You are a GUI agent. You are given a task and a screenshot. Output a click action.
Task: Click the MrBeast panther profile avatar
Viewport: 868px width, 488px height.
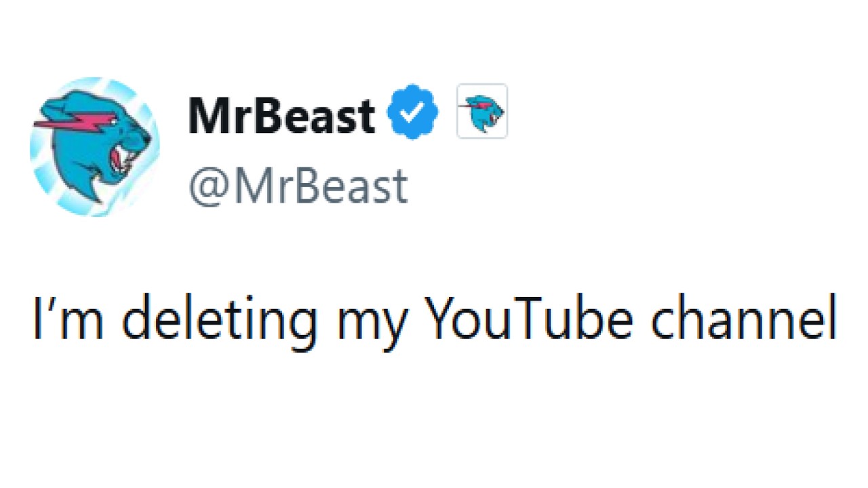point(95,147)
